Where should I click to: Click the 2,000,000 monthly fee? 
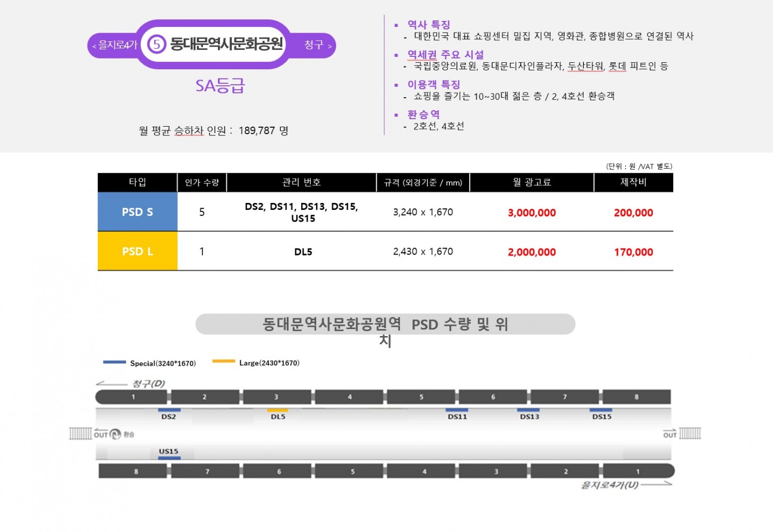[x=532, y=252]
